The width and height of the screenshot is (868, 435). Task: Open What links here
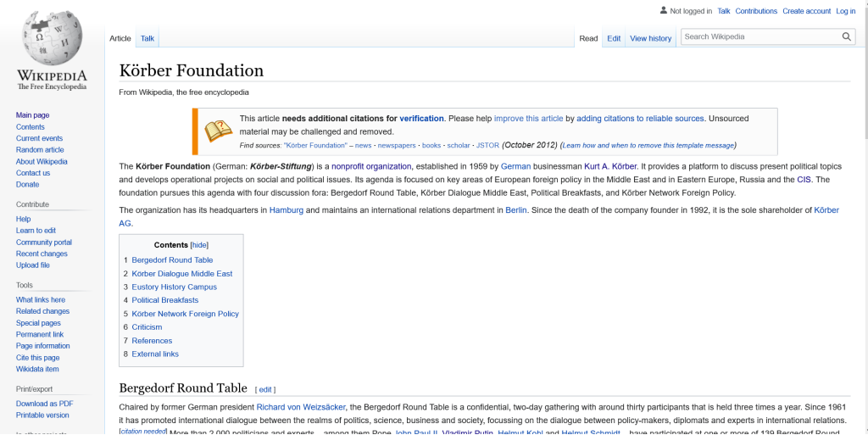coord(41,299)
